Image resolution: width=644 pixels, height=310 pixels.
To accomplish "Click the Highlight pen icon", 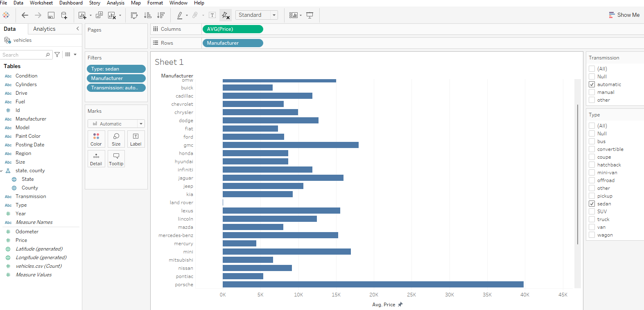I will click(180, 15).
